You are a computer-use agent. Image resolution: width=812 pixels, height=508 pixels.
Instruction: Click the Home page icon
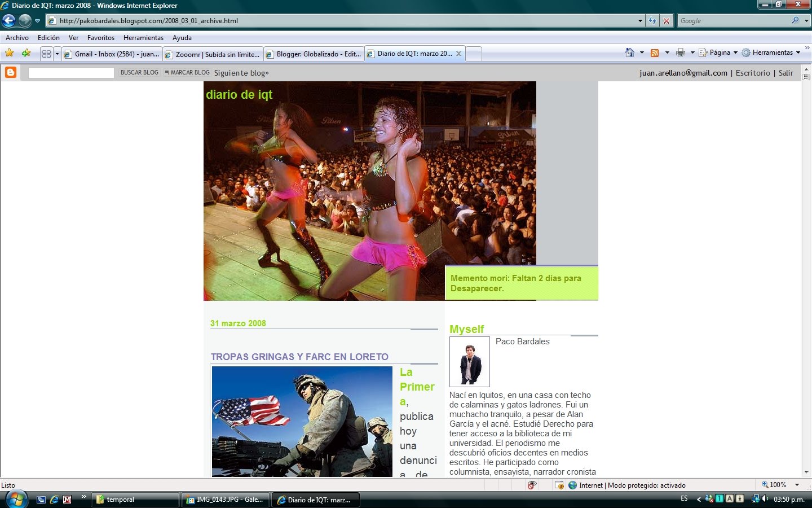[x=630, y=52]
